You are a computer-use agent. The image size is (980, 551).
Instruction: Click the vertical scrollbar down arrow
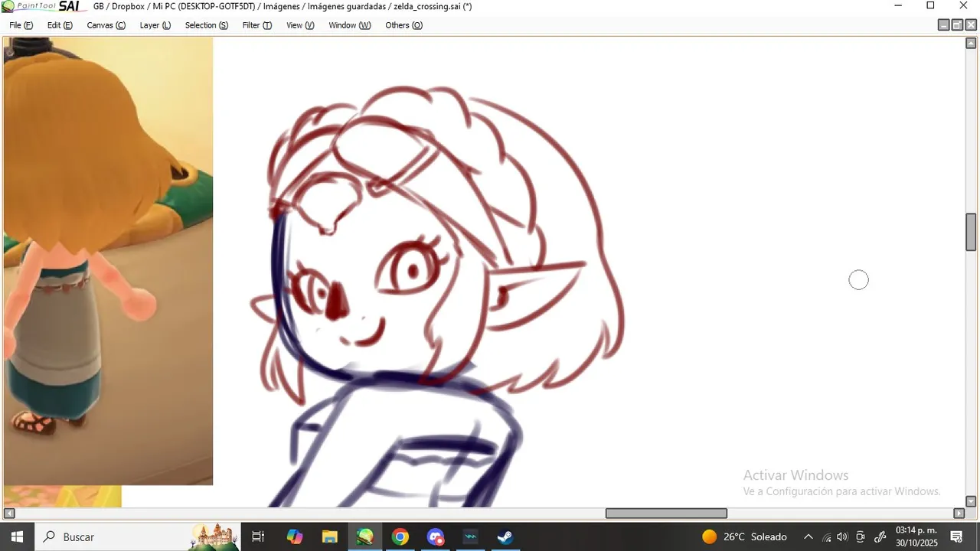[x=971, y=501]
